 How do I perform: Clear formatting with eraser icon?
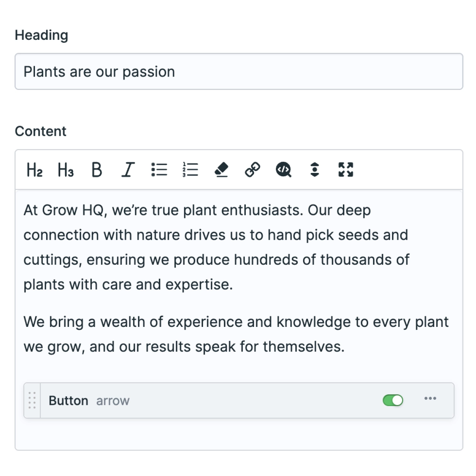tap(222, 170)
